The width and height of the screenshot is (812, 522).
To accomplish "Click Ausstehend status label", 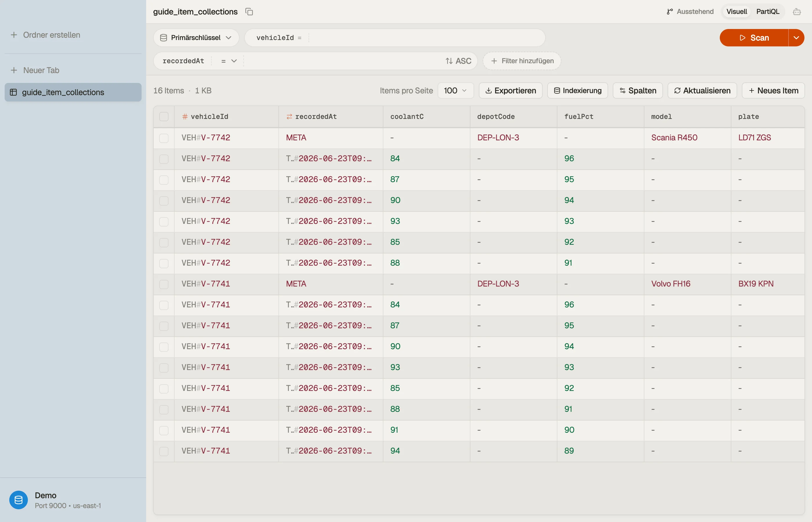I will pyautogui.click(x=695, y=12).
